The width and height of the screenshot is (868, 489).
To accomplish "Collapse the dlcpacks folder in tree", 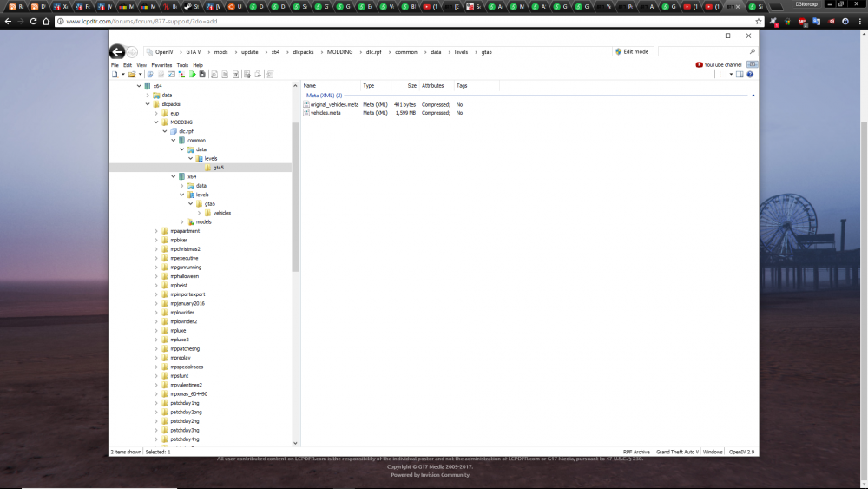I will pos(148,104).
